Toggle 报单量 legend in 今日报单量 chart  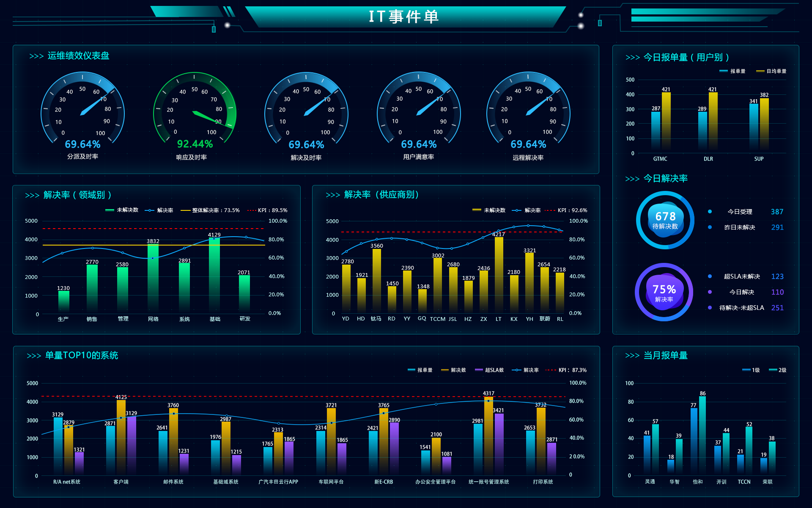click(732, 71)
